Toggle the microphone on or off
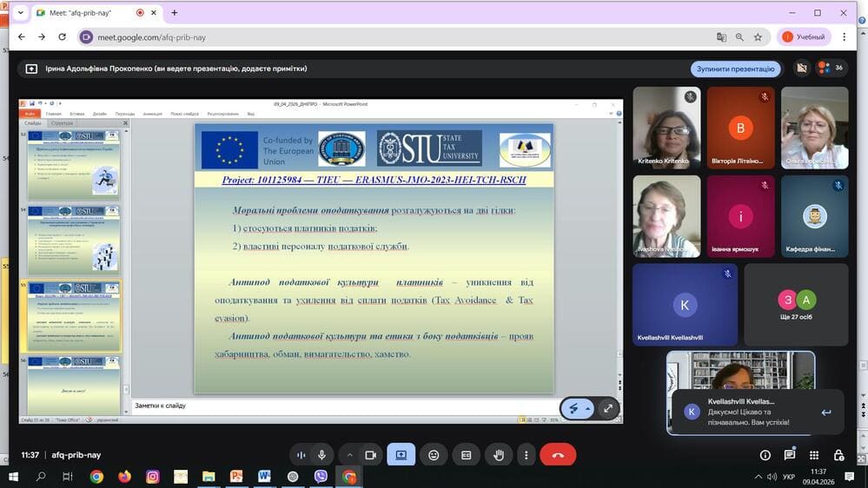Image resolution: width=868 pixels, height=488 pixels. (322, 455)
